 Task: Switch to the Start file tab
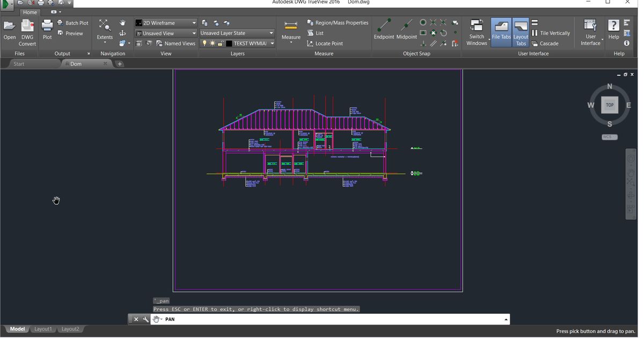click(x=19, y=64)
